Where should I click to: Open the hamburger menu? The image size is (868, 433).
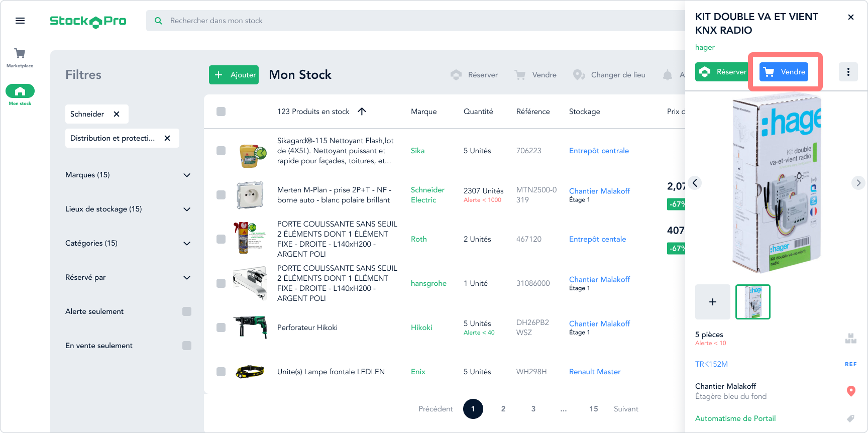point(20,21)
